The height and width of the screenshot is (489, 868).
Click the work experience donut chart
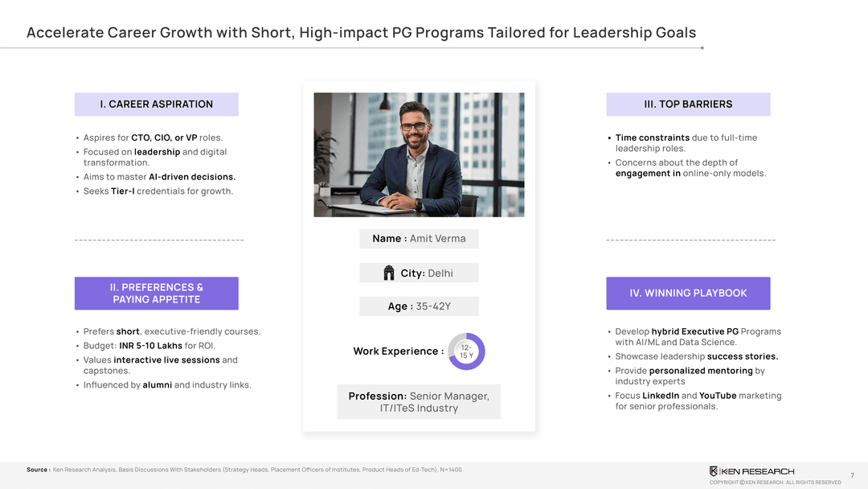coord(466,351)
